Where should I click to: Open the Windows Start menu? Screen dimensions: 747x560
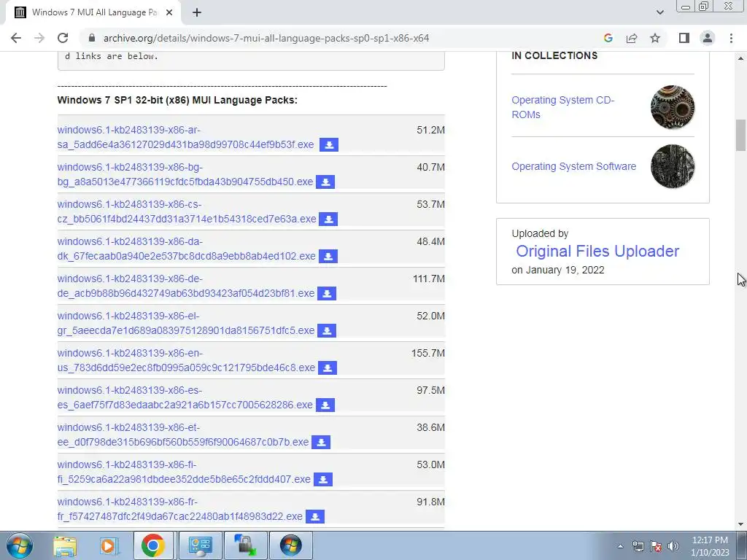pos(20,545)
